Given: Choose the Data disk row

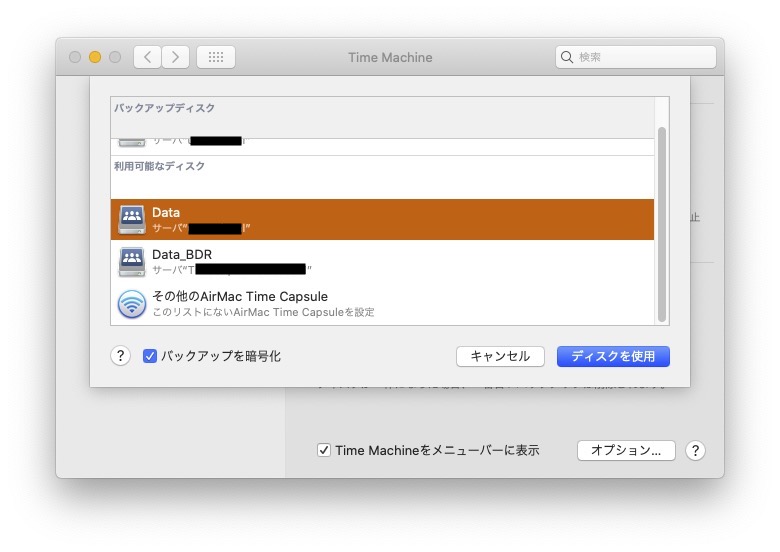Looking at the screenshot, I should coord(382,220).
